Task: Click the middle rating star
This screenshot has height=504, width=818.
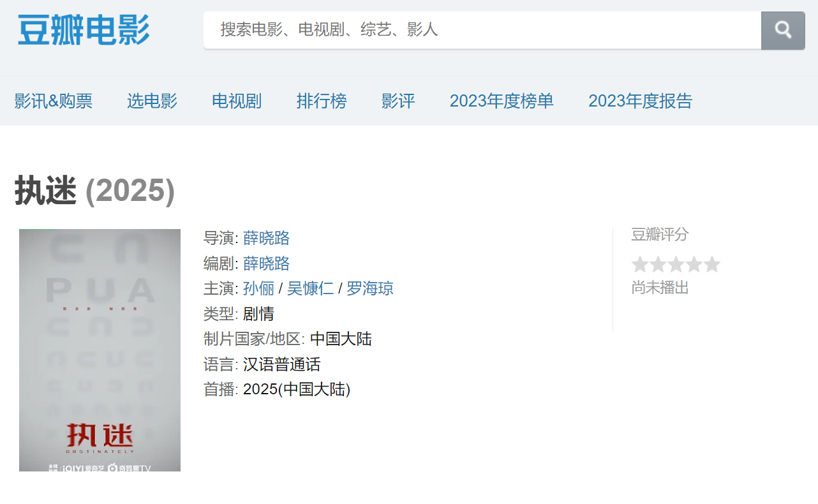Action: tap(676, 265)
